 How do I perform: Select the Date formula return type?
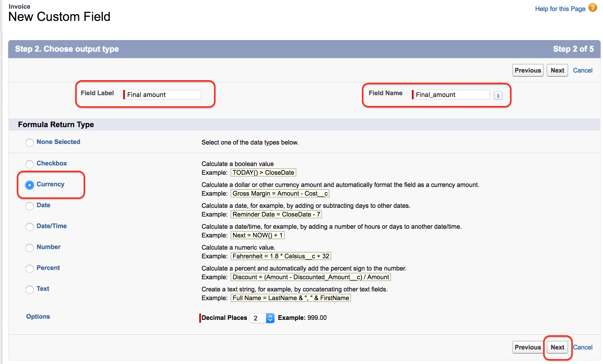click(x=29, y=205)
